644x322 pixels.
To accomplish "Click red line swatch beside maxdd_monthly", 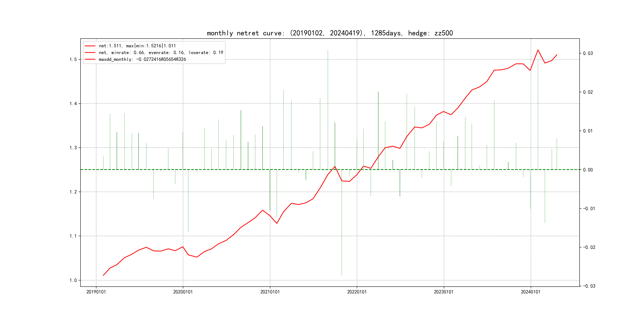I will coord(90,59).
